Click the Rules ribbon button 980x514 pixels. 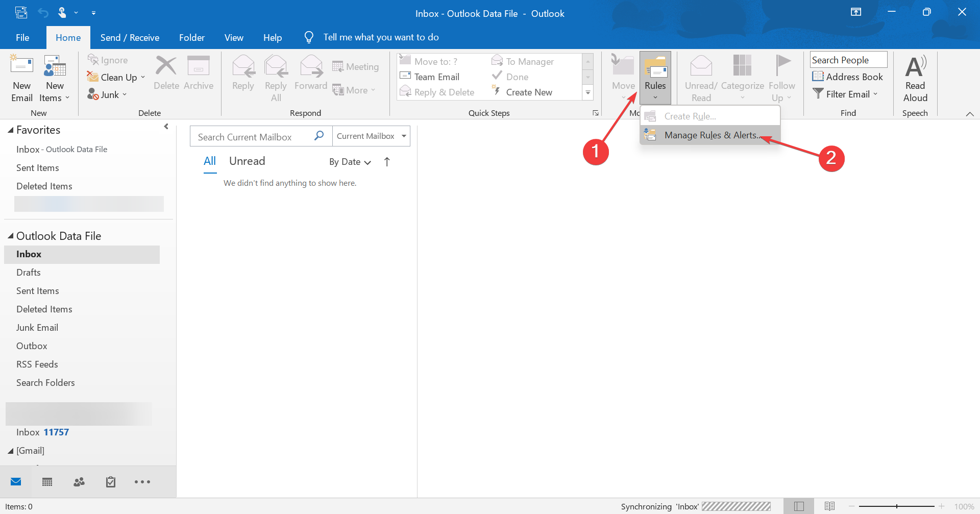655,79
